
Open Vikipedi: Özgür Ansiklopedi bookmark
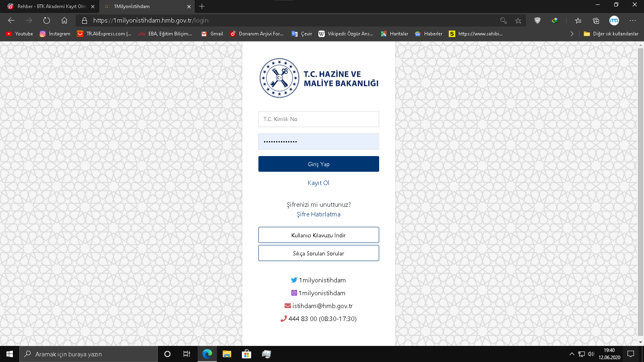(346, 34)
